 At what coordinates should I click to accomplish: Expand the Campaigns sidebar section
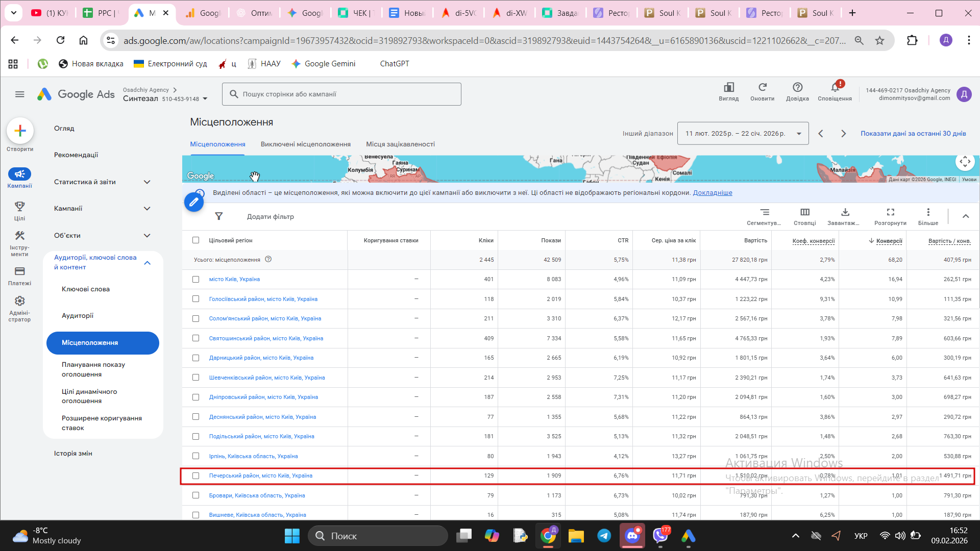click(147, 209)
